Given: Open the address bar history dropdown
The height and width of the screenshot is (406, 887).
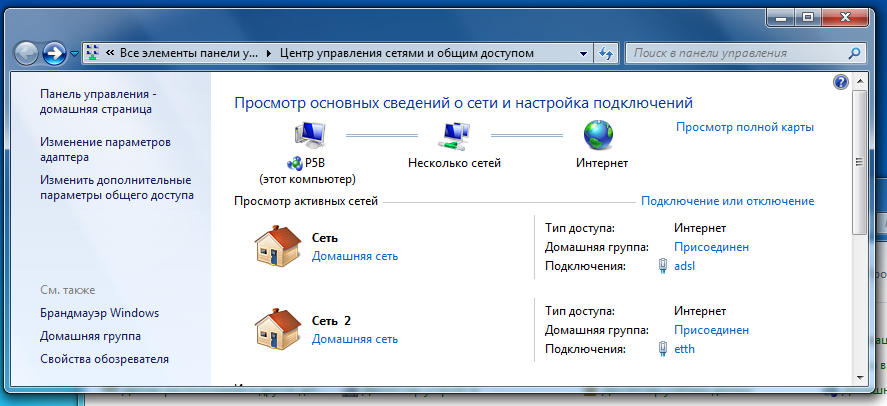Looking at the screenshot, I should (584, 54).
